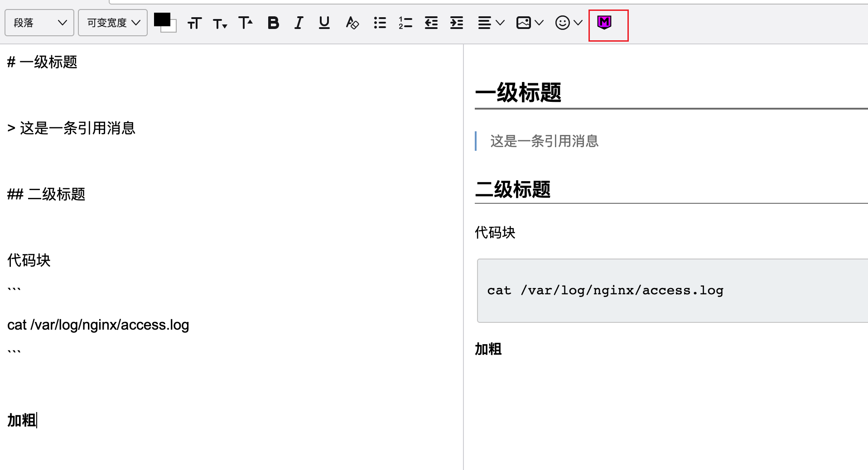Open the emoji picker
868x470 pixels.
point(568,23)
